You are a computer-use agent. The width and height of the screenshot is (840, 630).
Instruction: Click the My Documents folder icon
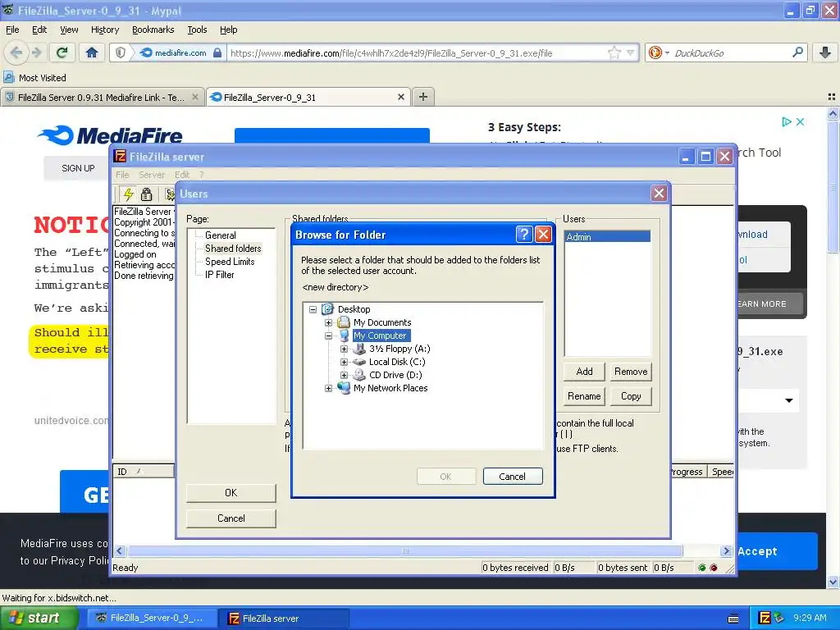click(x=344, y=322)
